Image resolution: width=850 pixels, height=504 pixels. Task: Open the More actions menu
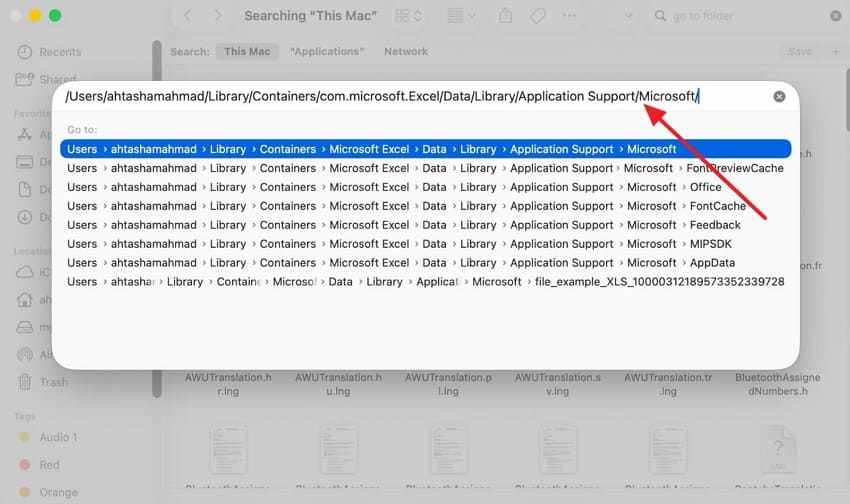tap(569, 16)
